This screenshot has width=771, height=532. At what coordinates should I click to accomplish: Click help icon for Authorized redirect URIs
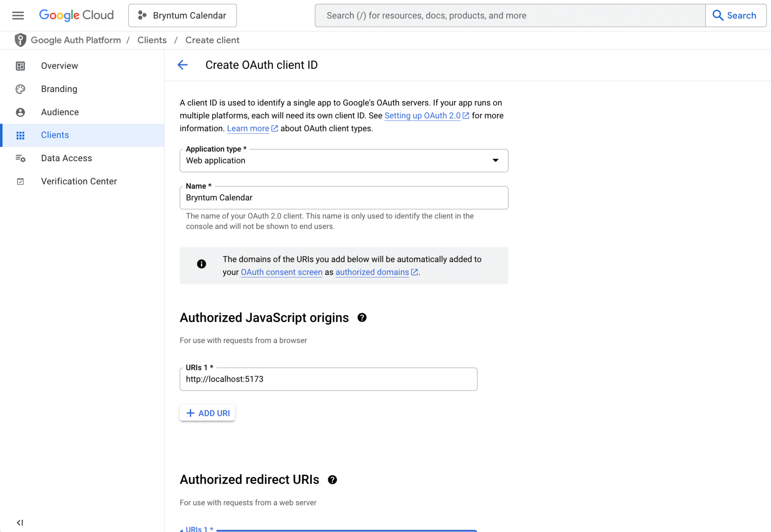coord(332,480)
